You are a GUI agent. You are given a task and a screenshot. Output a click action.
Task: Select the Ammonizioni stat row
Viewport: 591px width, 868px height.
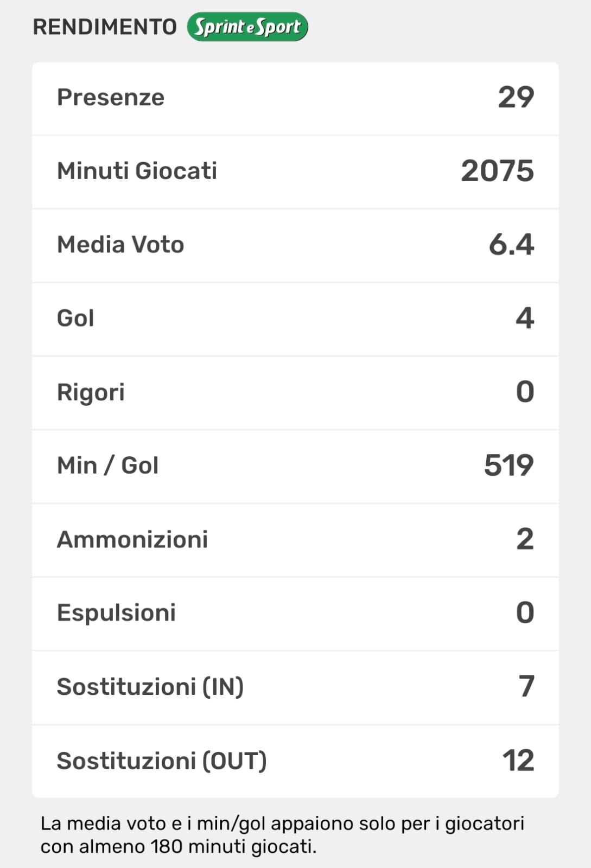[x=295, y=540]
